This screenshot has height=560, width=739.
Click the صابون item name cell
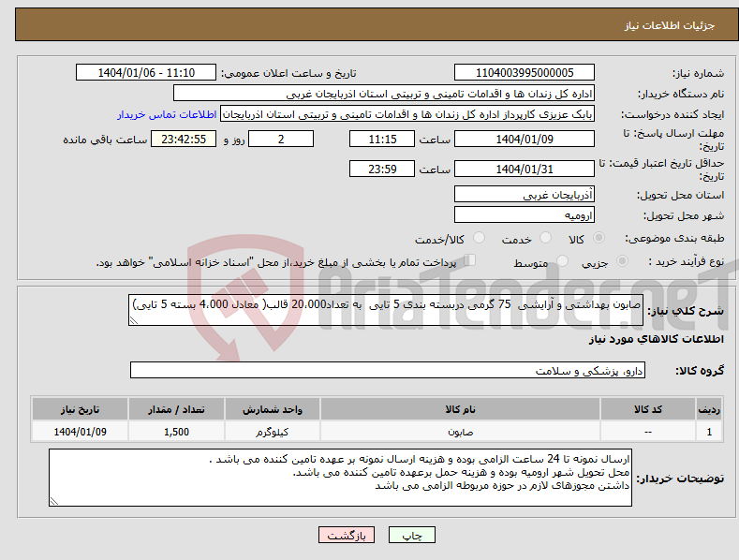coord(460,432)
